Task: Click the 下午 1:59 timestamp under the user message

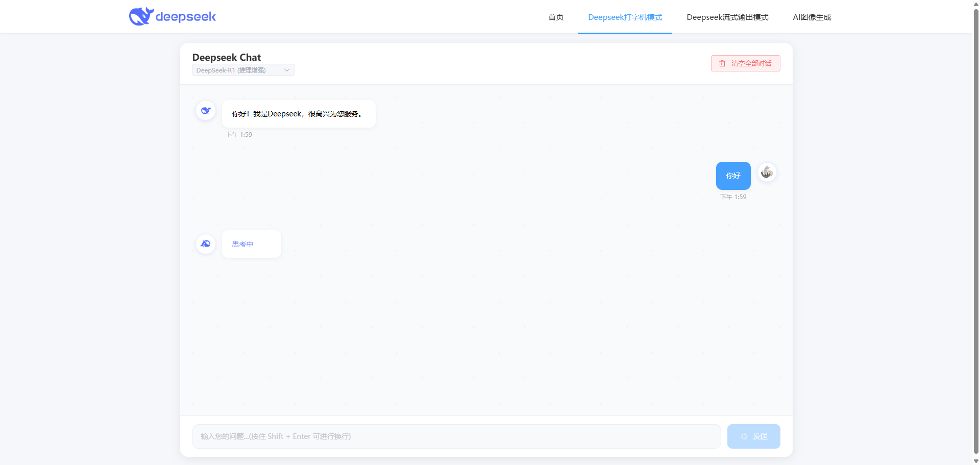Action: pyautogui.click(x=733, y=197)
